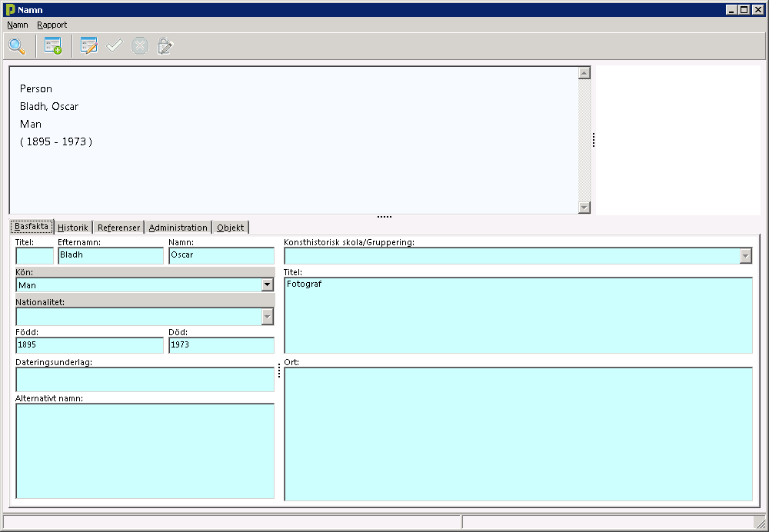Image resolution: width=769 pixels, height=532 pixels.
Task: Click the Namn field containing Oscar
Action: [221, 255]
